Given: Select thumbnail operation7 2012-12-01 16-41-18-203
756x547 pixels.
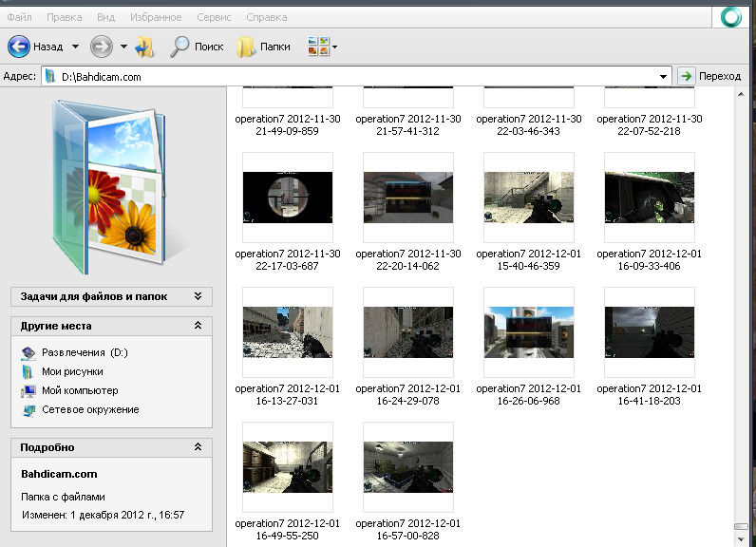Looking at the screenshot, I should point(649,332).
